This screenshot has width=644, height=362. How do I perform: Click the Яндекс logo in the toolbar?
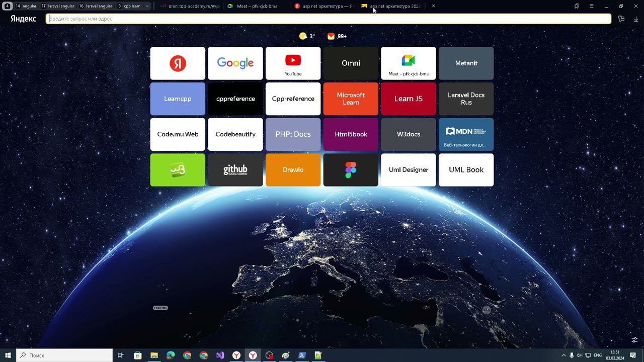[x=23, y=19]
